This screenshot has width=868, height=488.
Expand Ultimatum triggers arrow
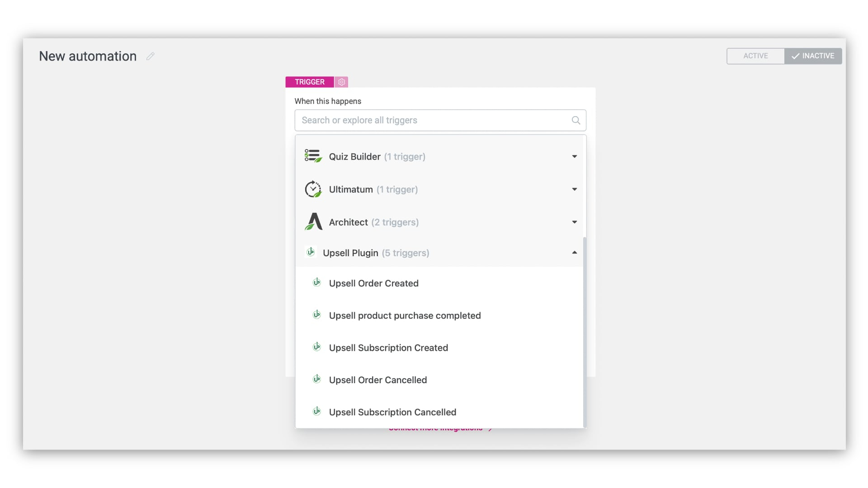pyautogui.click(x=574, y=189)
